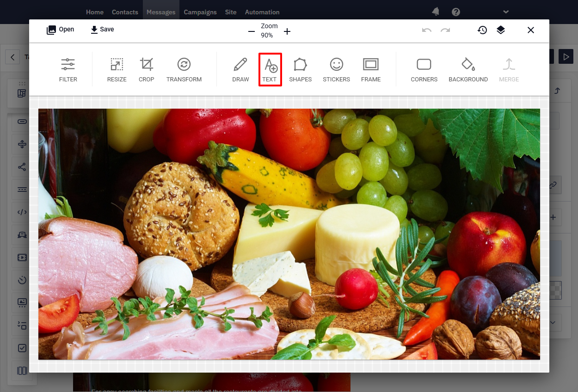Select the Frame tool
578x392 pixels.
point(371,70)
